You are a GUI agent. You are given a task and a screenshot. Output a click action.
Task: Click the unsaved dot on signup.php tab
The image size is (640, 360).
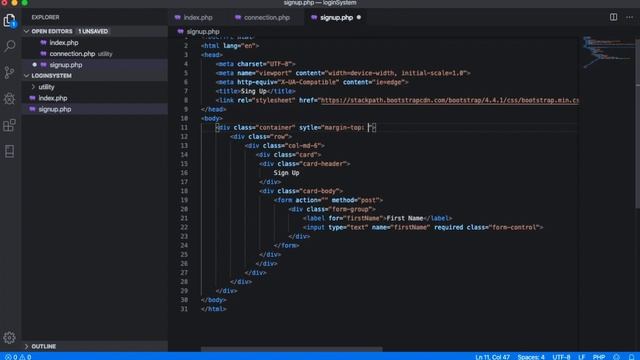click(x=359, y=18)
